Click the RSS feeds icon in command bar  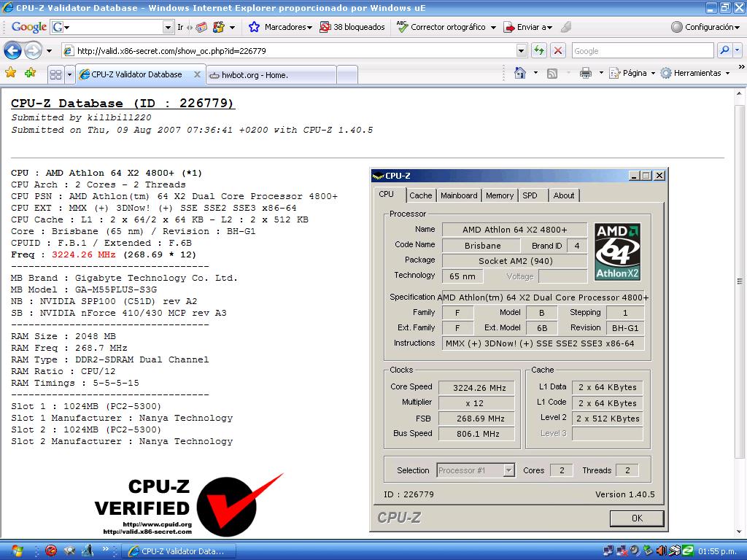click(x=552, y=74)
